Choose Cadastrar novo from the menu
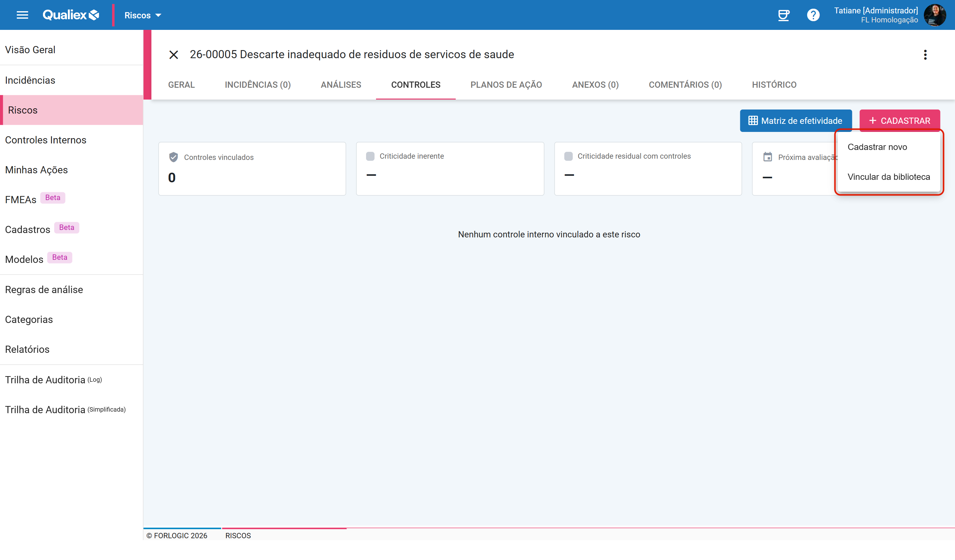This screenshot has height=560, width=955. [x=889, y=147]
